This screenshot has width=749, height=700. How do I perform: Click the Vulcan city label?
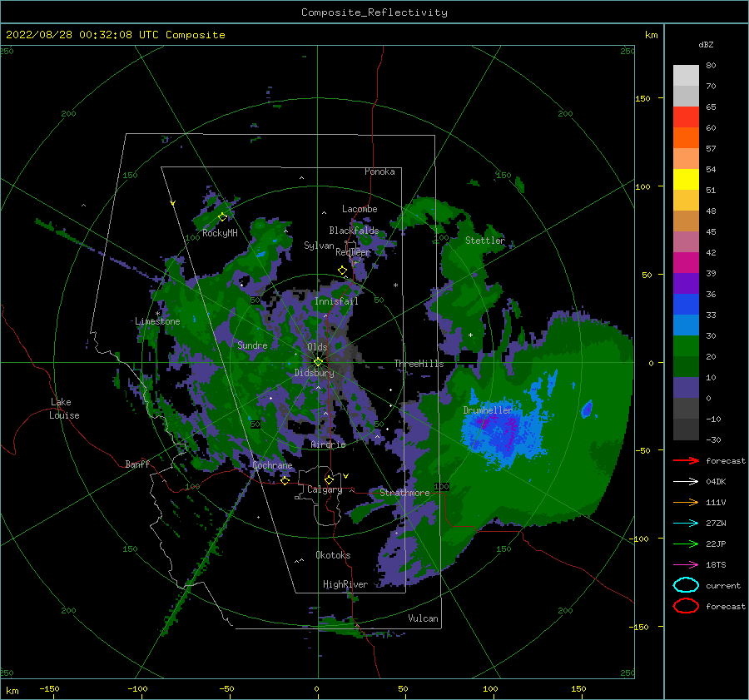423,618
